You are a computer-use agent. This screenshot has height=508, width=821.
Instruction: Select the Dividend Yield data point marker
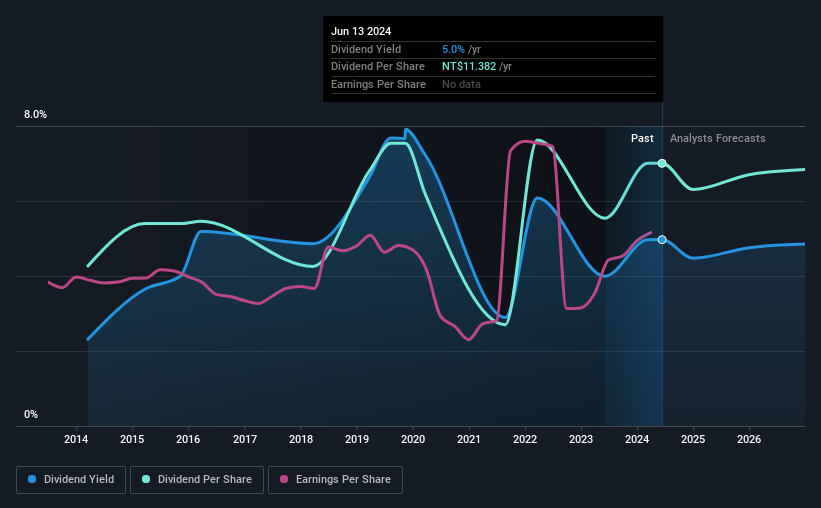[662, 240]
